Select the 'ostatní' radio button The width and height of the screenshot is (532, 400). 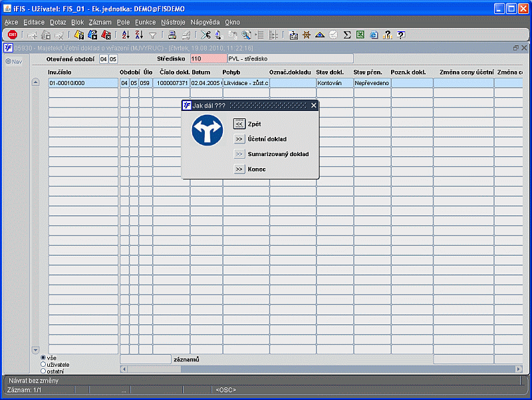pyautogui.click(x=43, y=371)
